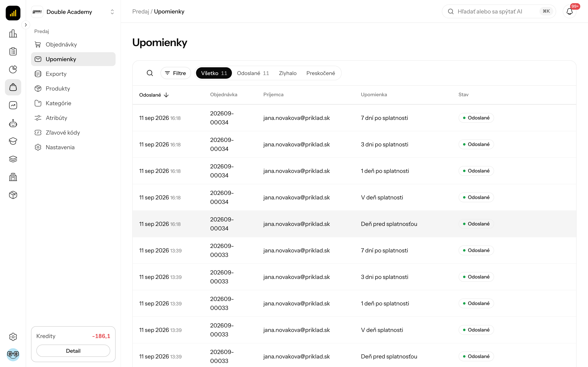Click the building icon in left rail
The width and height of the screenshot is (588, 367).
(13, 177)
